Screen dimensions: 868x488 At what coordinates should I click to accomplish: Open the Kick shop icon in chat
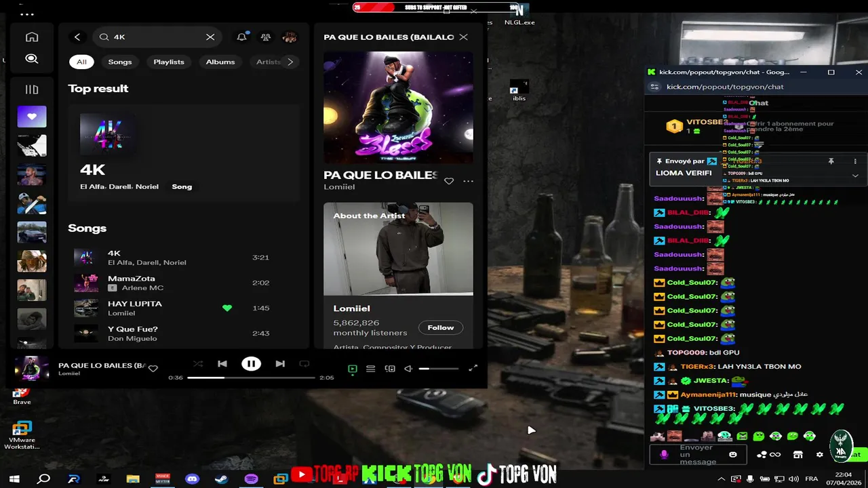[x=798, y=455]
